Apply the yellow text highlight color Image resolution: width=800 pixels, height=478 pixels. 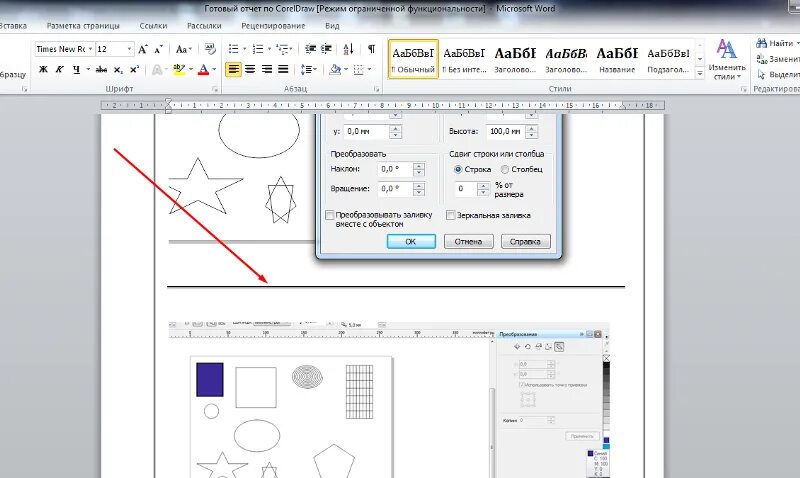pos(179,69)
